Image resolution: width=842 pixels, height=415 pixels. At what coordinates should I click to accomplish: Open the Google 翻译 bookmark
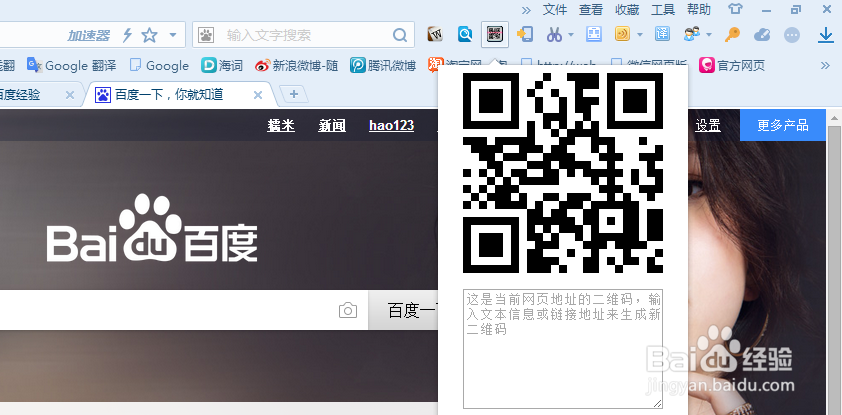[71, 65]
